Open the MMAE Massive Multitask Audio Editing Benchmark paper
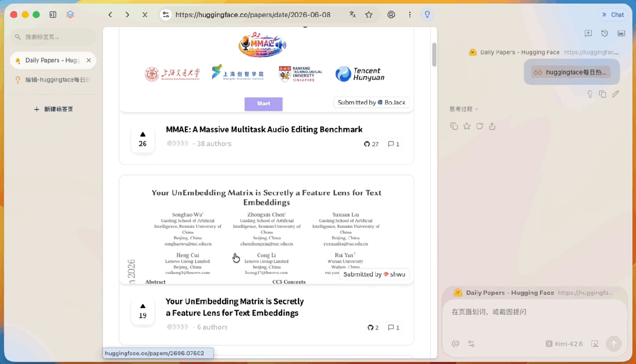The width and height of the screenshot is (636, 364). [264, 129]
